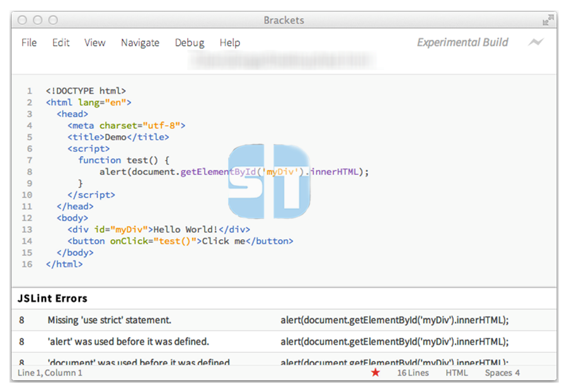
Task: Open the Navigate menu
Action: click(x=140, y=43)
